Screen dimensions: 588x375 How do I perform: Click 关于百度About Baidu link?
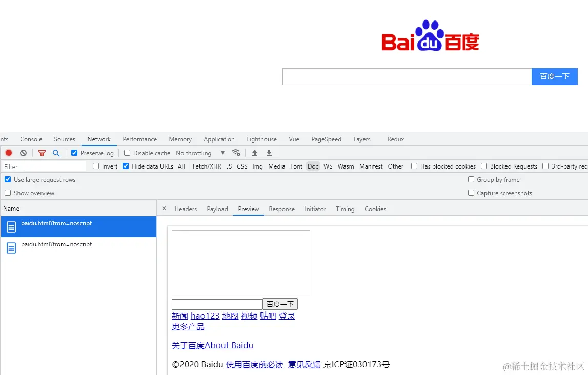pos(212,345)
